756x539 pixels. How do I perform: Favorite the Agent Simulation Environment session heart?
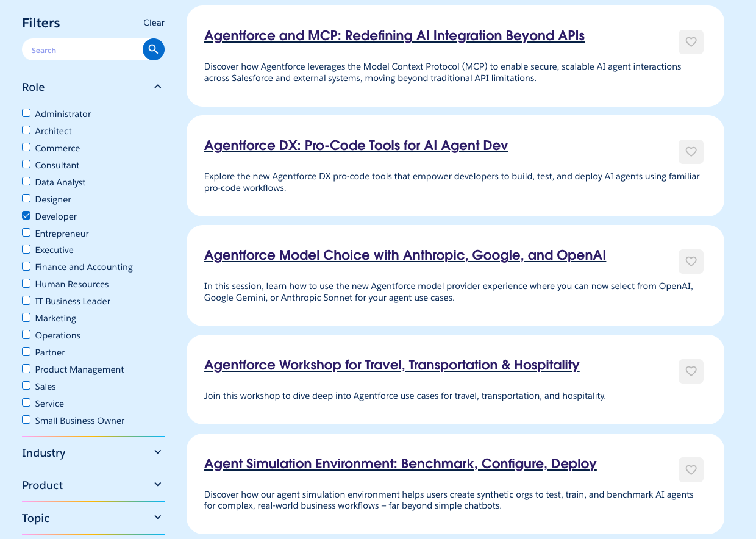691,470
